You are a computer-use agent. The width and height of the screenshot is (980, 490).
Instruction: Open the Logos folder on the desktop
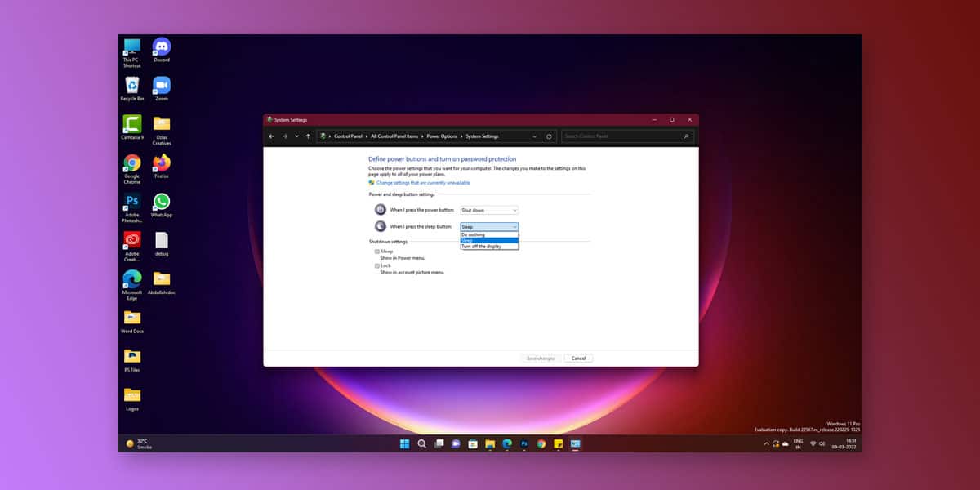131,399
